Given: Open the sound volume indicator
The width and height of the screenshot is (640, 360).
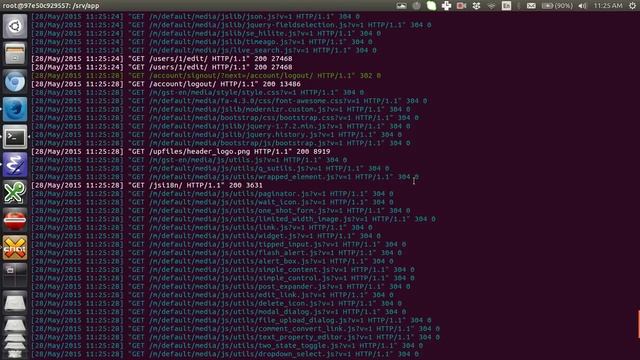Looking at the screenshot, I should (x=582, y=6).
